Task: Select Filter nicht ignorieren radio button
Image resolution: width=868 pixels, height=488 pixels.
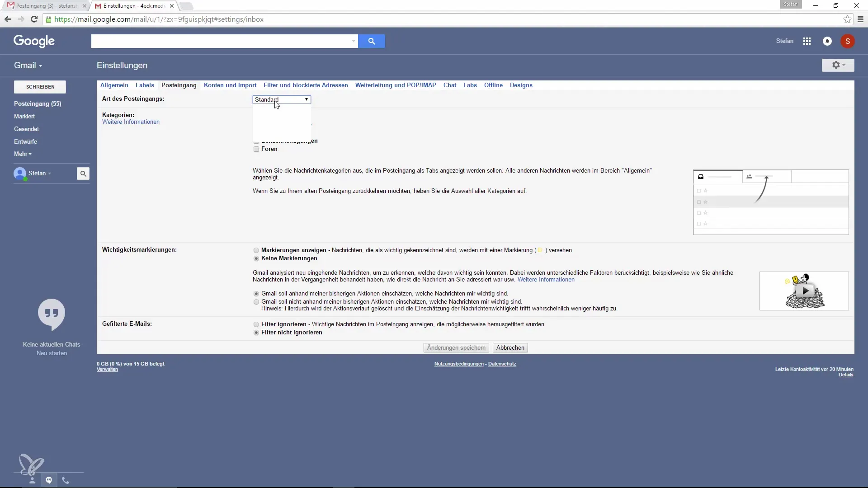Action: point(256,333)
